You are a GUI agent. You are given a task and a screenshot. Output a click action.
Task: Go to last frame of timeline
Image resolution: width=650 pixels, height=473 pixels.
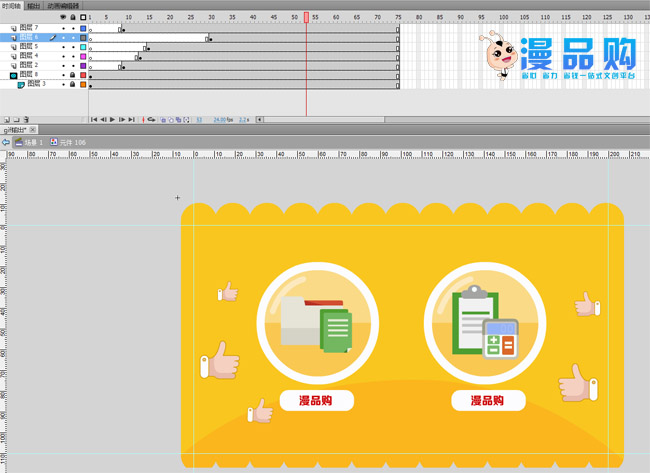(x=131, y=119)
